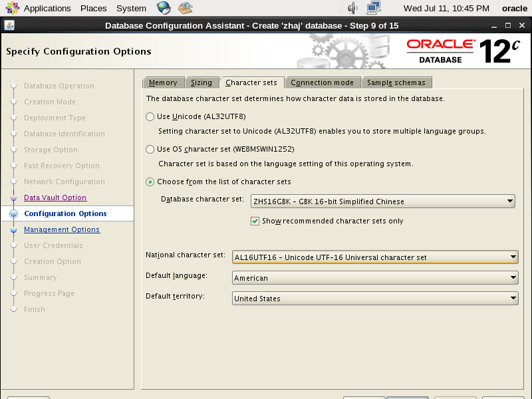Viewport: 532px width, 399px height.
Task: Click the volume speaker icon
Action: pyautogui.click(x=353, y=8)
